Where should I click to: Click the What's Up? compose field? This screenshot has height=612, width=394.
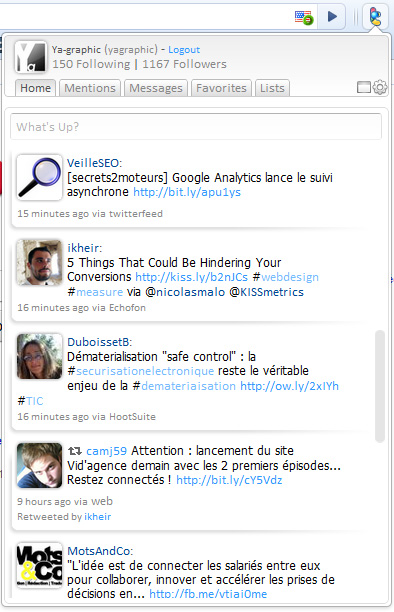coord(196,127)
